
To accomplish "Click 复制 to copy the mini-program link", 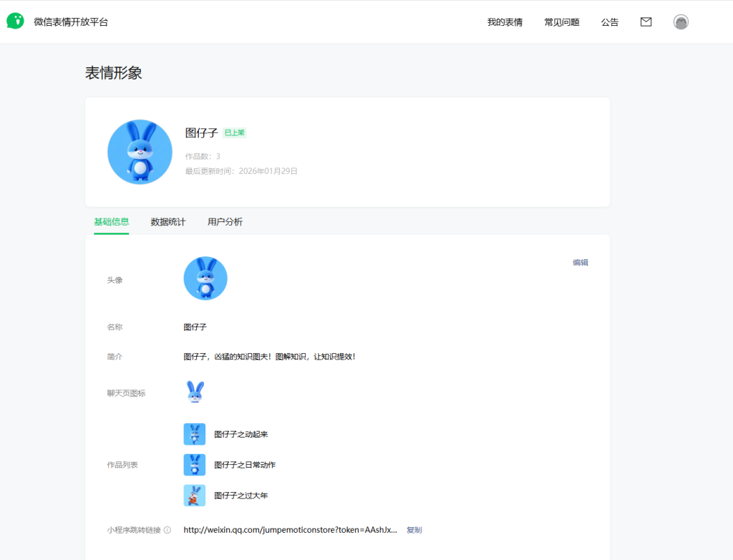I will point(414,531).
